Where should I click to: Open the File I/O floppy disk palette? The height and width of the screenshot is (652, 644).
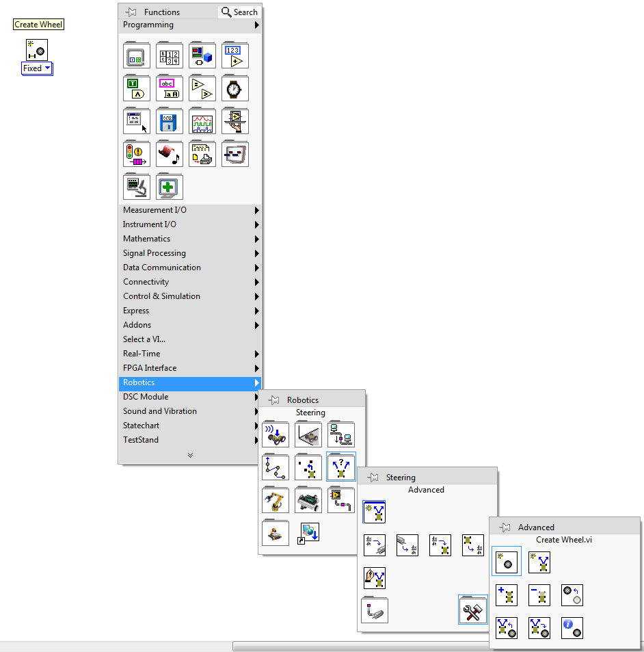click(x=169, y=121)
